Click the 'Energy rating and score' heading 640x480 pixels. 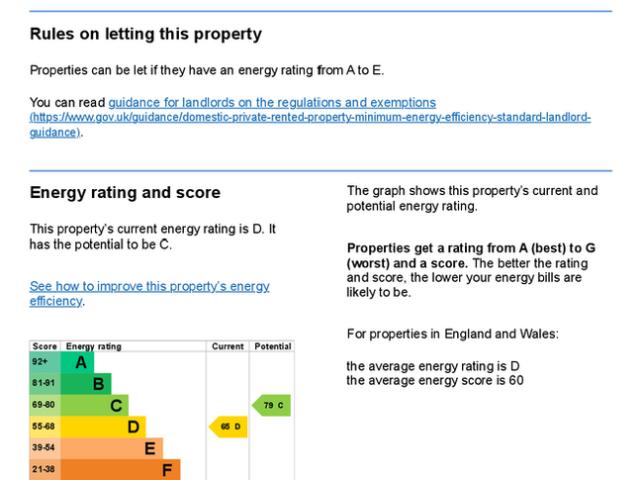(125, 192)
